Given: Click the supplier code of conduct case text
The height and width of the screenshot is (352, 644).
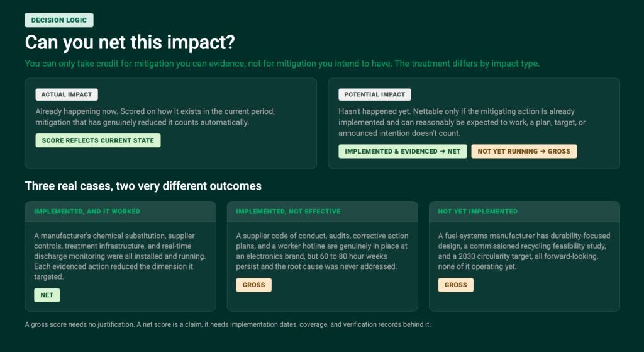Looking at the screenshot, I should [322, 251].
